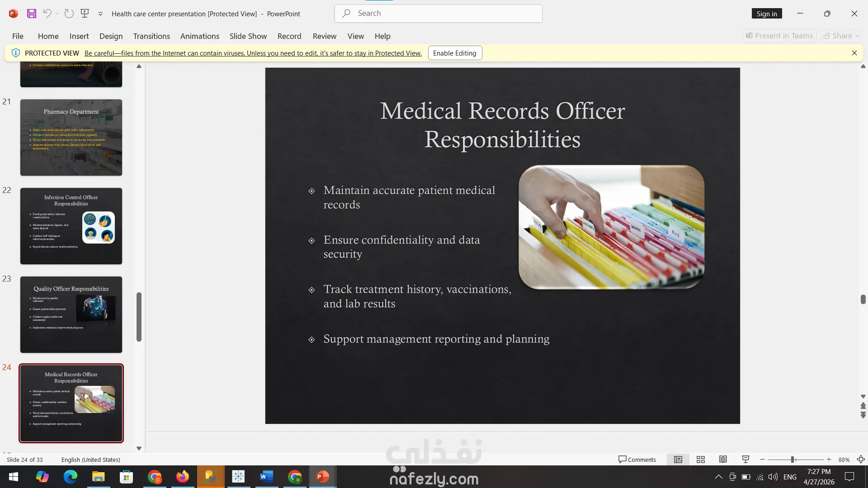868x488 pixels.
Task: Toggle the Comments pane
Action: click(x=637, y=460)
